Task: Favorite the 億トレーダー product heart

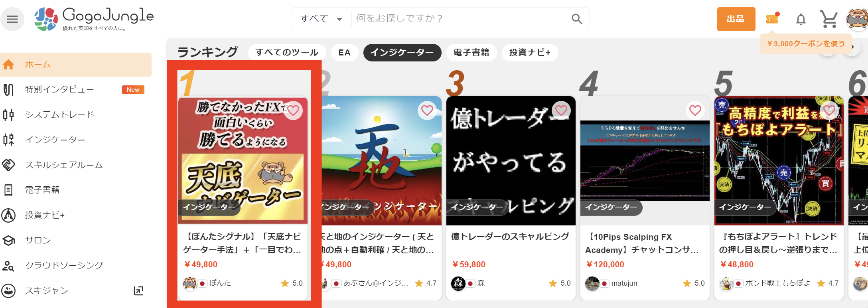Action: point(561,110)
